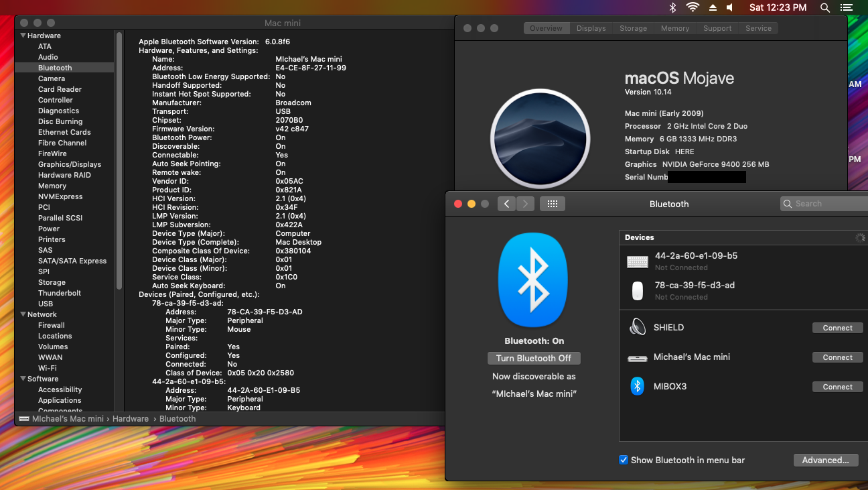The height and width of the screenshot is (490, 868).
Task: Switch to the Storage tab
Action: (x=633, y=28)
